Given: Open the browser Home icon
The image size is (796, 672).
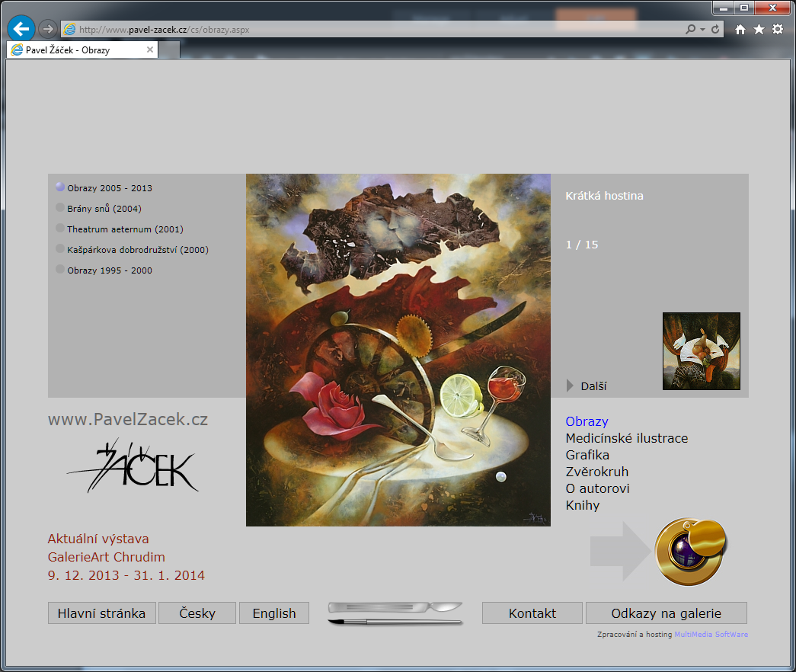Looking at the screenshot, I should point(740,30).
